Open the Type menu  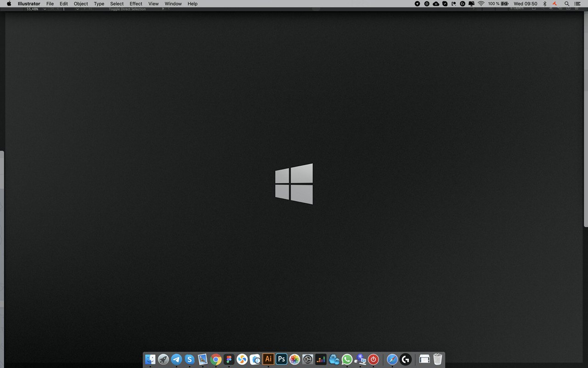coord(99,4)
